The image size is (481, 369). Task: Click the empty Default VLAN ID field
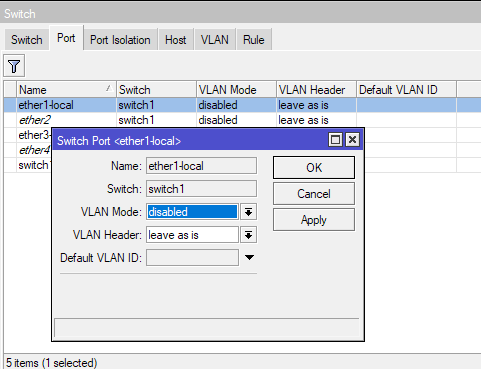coord(192,258)
